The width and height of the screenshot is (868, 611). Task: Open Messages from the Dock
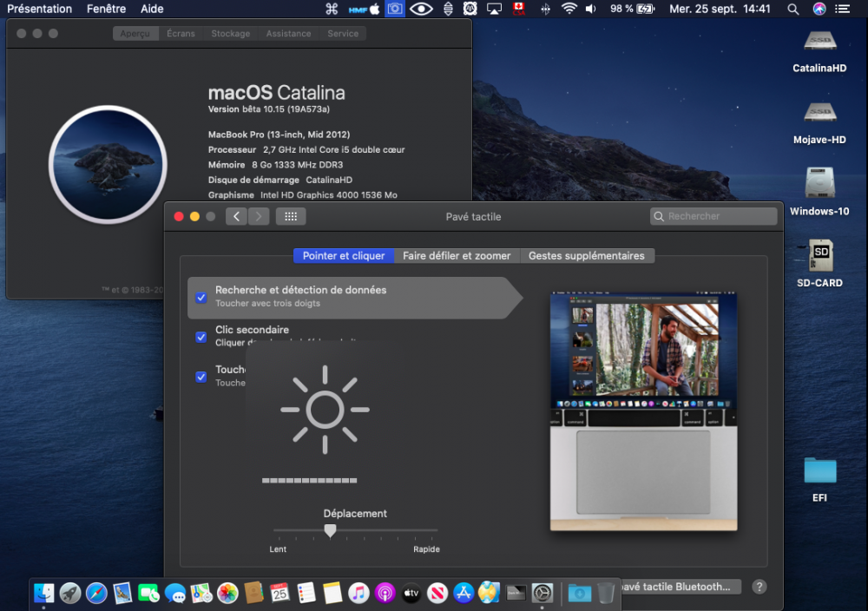pyautogui.click(x=175, y=594)
